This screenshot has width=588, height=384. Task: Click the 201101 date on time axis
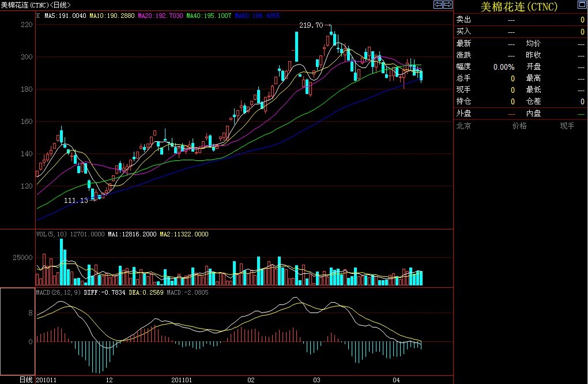point(182,380)
